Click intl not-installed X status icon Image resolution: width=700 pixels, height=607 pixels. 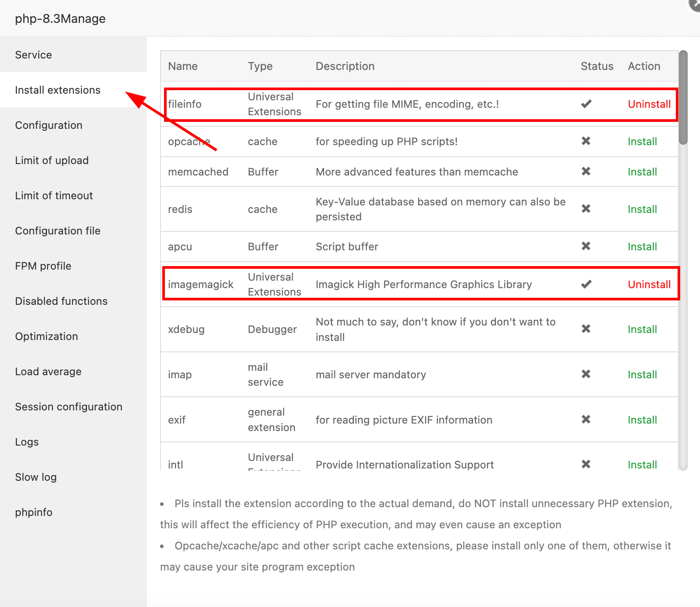[586, 464]
